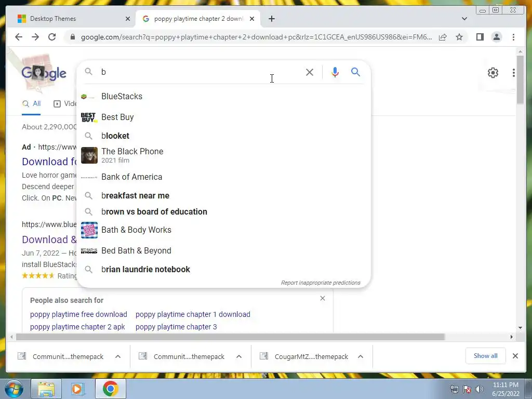
Task: Click the scroll down arrow
Action: coord(520,328)
